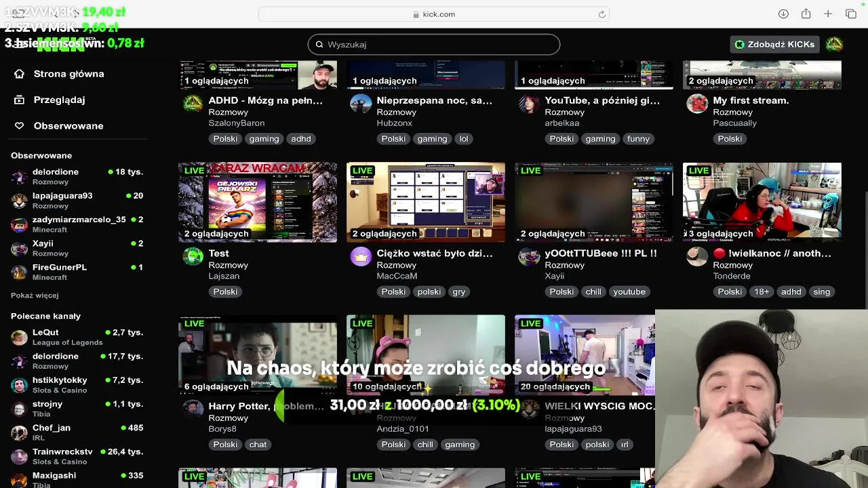Open Lajszan channel avatar icon
The image size is (868, 488).
(x=193, y=257)
